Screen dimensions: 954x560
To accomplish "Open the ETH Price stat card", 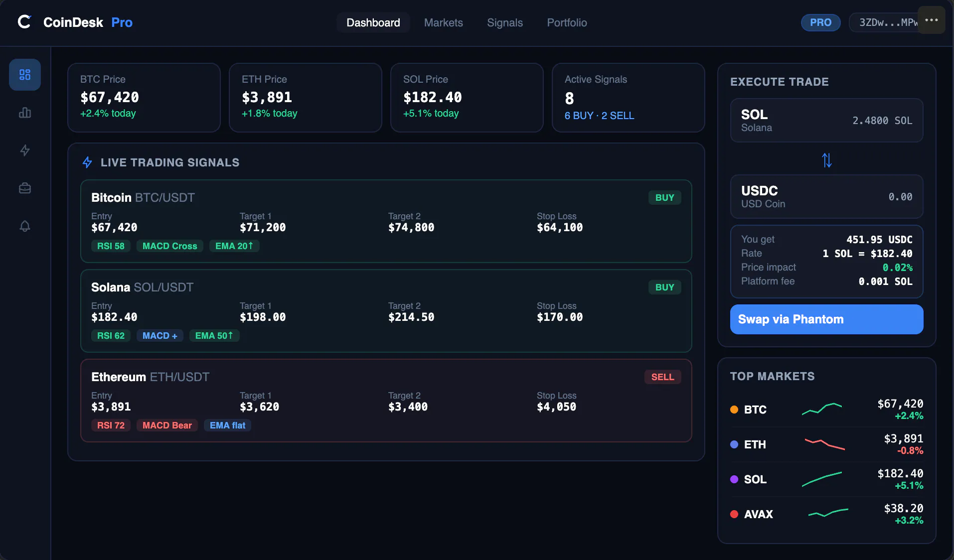I will [306, 98].
